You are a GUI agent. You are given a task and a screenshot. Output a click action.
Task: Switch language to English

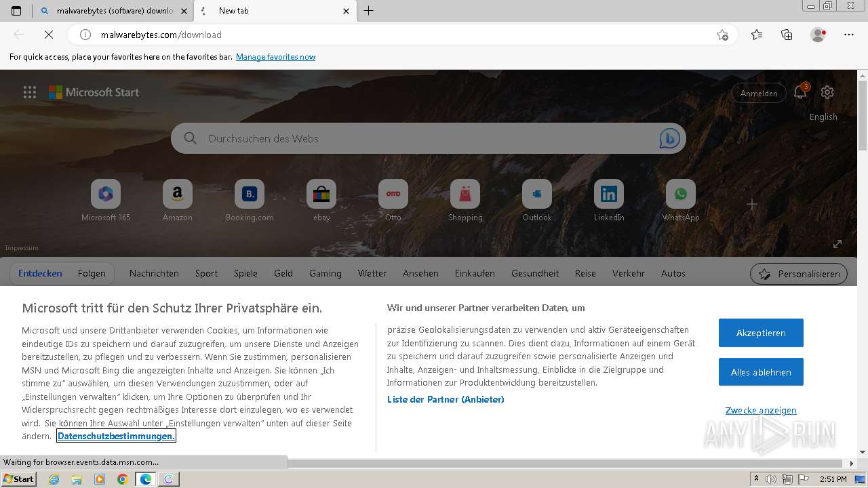(823, 117)
